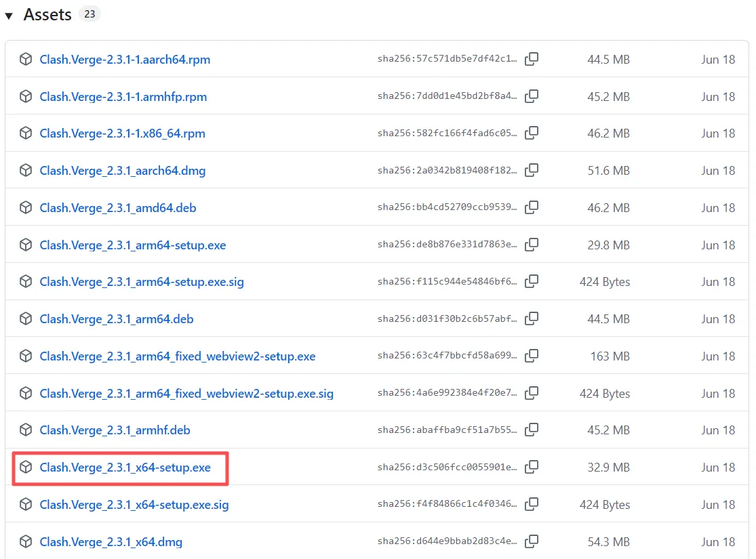This screenshot has width=756, height=559.
Task: Copy sha256 hash for armhfp.rpm file
Action: pos(532,96)
